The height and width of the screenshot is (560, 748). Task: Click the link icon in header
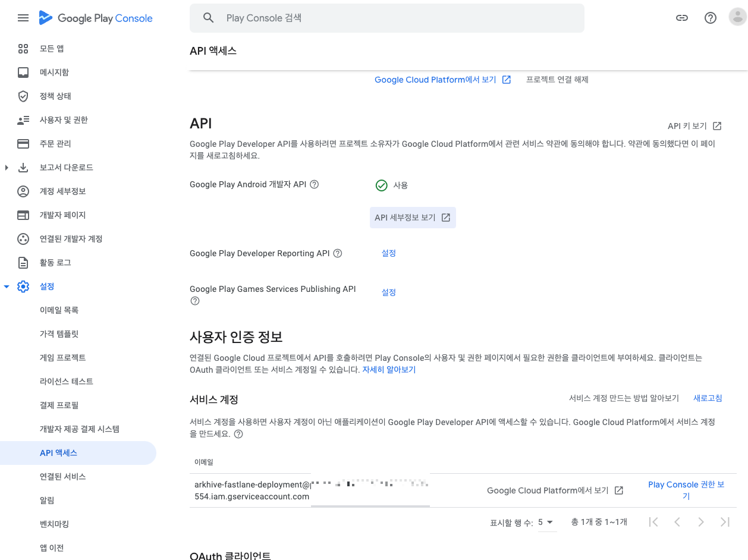(682, 18)
